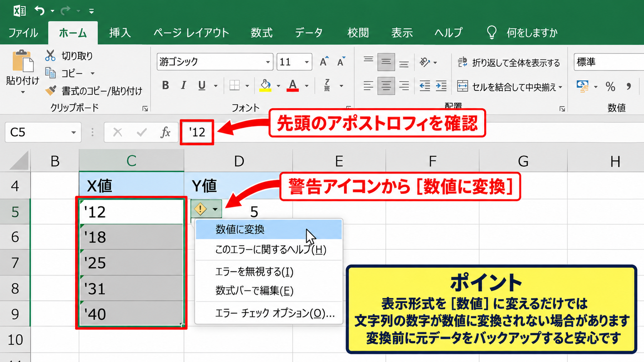Click the Increase Font Size icon
The height and width of the screenshot is (362, 644).
(324, 62)
